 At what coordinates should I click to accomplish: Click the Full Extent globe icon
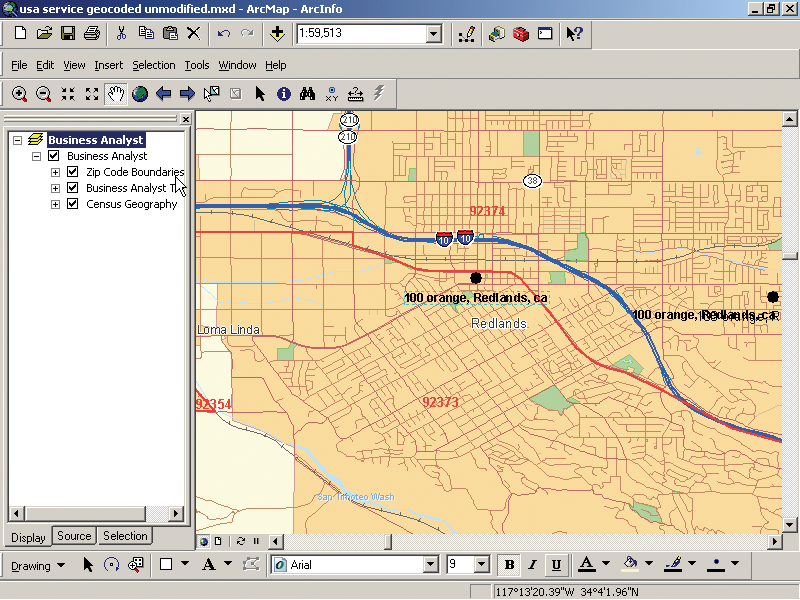140,94
